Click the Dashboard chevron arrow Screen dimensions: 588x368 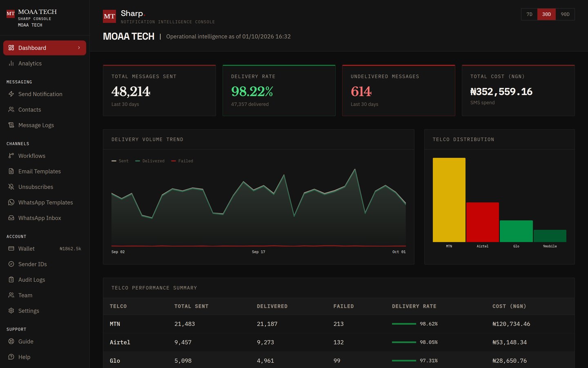79,48
